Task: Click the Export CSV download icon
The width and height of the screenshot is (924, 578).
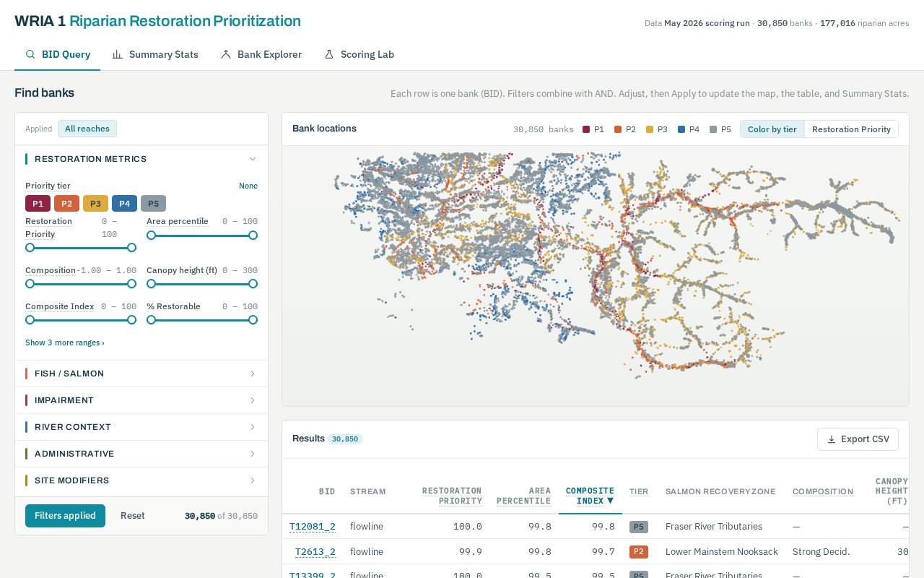Action: pyautogui.click(x=832, y=439)
